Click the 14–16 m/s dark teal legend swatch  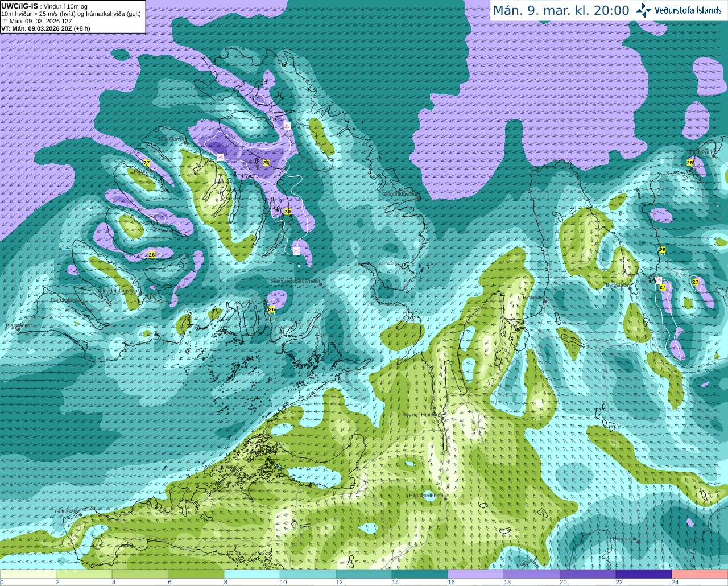[420, 574]
